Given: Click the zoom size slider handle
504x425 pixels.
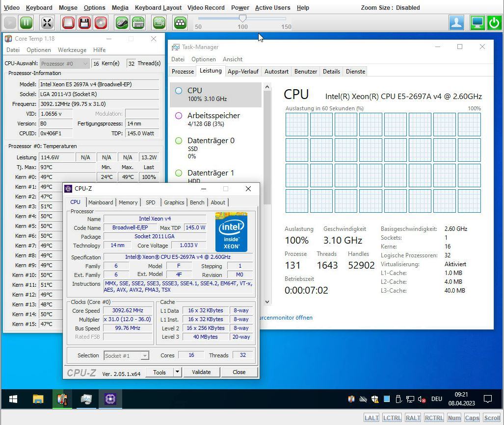Looking at the screenshot, I should click(x=243, y=19).
